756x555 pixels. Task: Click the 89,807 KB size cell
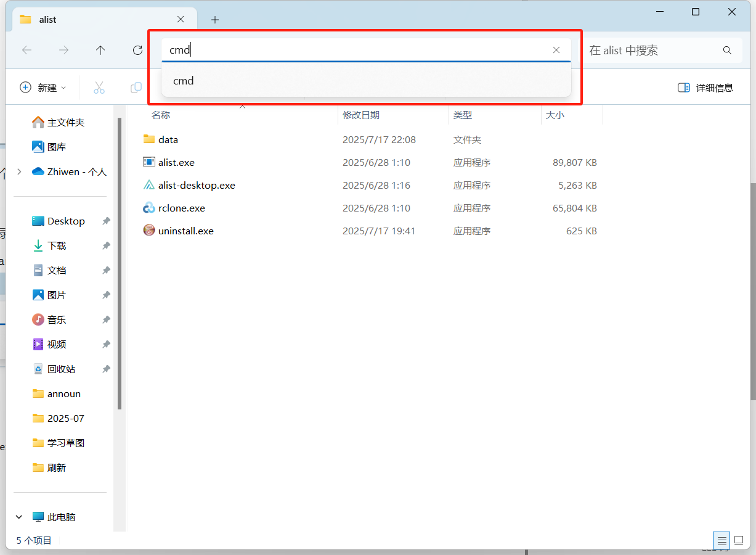(x=575, y=163)
